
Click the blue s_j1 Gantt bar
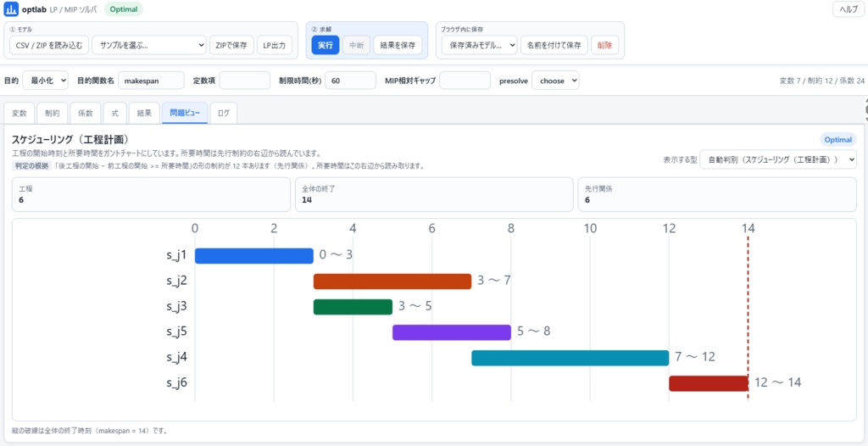tap(254, 255)
